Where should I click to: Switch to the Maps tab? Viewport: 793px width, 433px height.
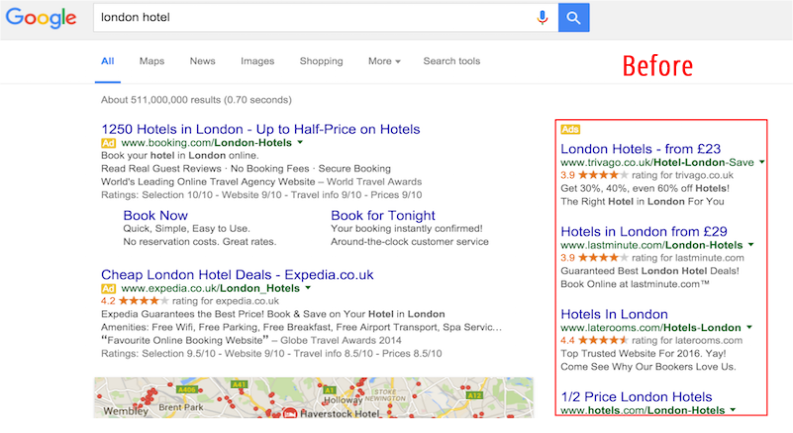pos(152,61)
